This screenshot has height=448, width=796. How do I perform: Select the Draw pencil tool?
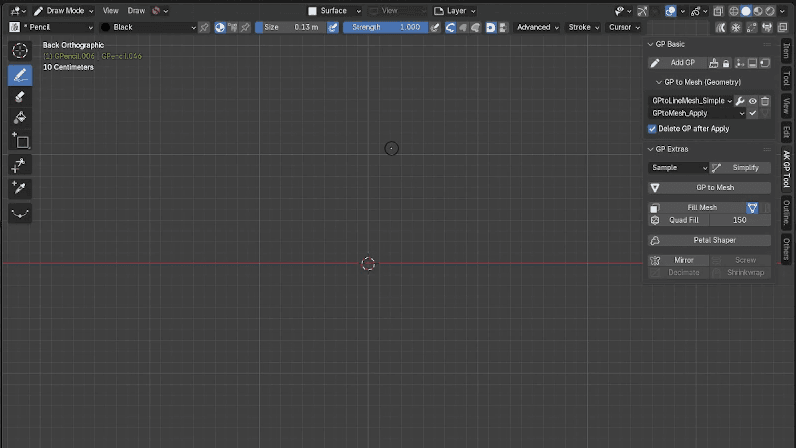20,75
